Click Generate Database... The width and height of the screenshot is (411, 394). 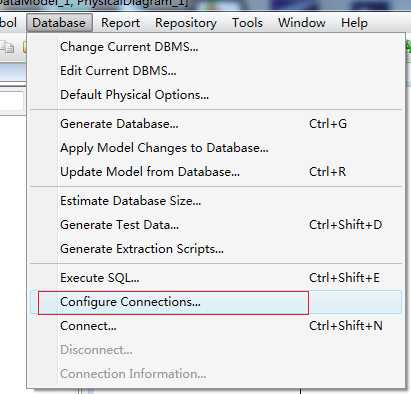pyautogui.click(x=216, y=124)
